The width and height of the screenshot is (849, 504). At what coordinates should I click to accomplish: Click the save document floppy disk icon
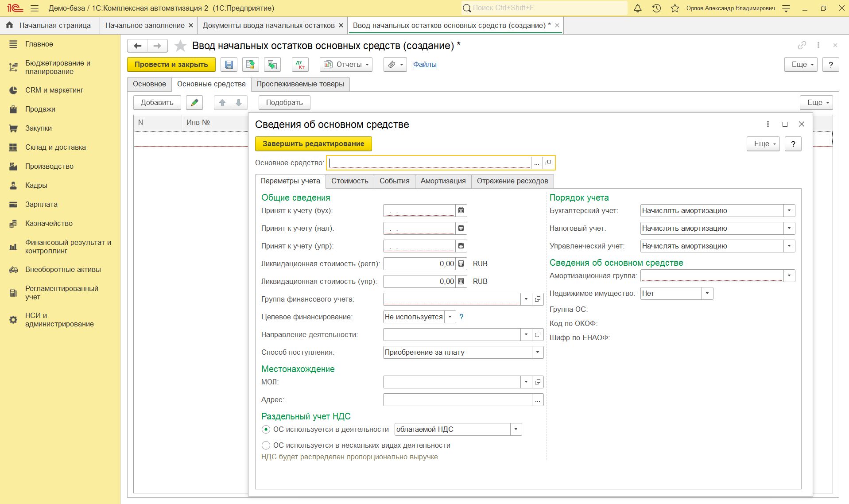[x=229, y=65]
